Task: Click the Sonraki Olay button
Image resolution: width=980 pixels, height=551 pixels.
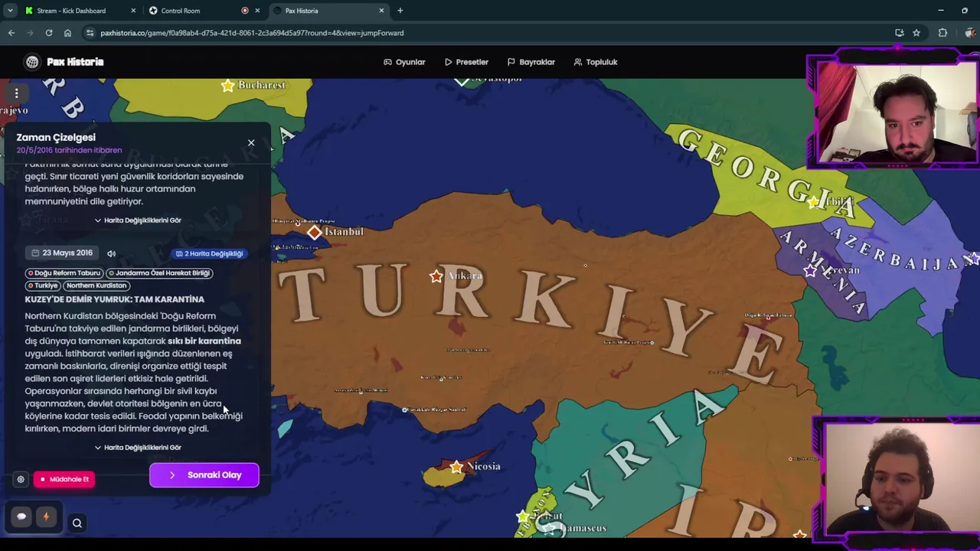Action: (x=204, y=475)
